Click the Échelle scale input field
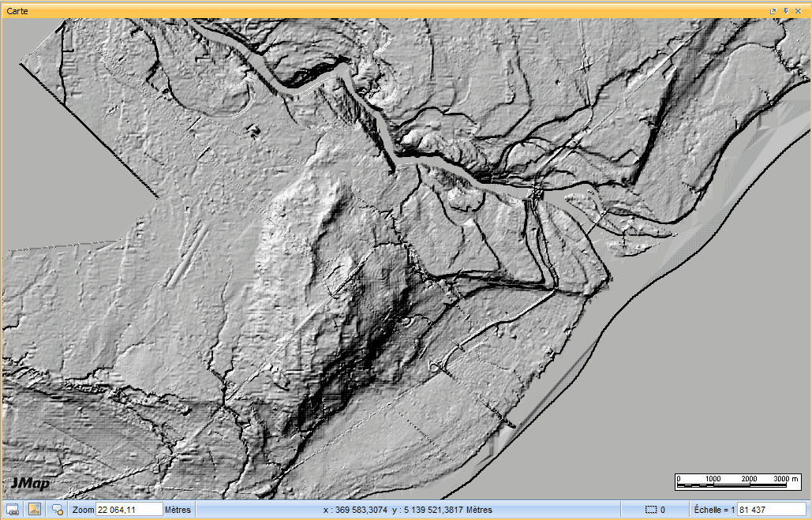 tap(771, 510)
